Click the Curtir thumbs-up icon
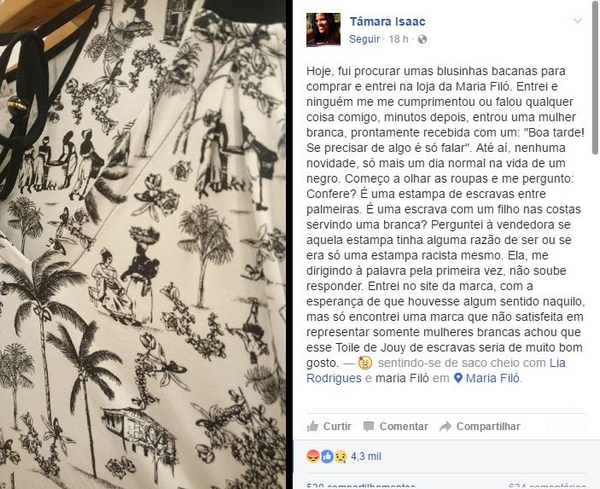This screenshot has width=600, height=489. click(x=313, y=426)
